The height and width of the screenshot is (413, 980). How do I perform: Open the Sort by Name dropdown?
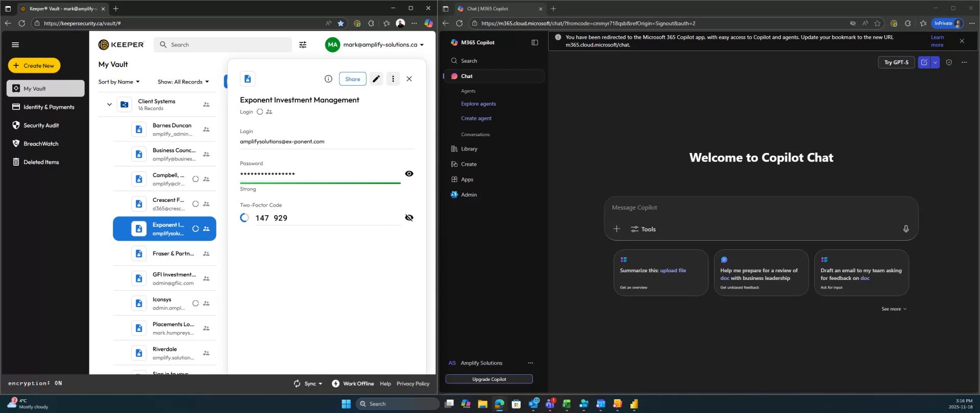119,82
